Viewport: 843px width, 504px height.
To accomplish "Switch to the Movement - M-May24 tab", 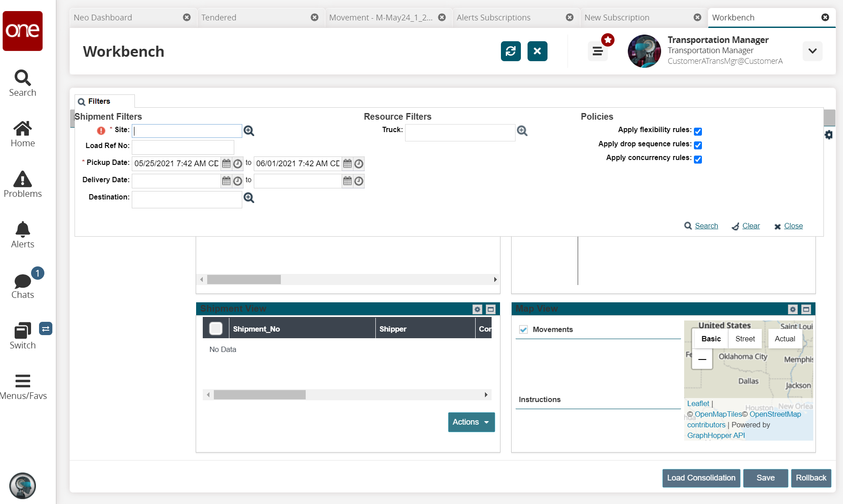I will [x=381, y=17].
